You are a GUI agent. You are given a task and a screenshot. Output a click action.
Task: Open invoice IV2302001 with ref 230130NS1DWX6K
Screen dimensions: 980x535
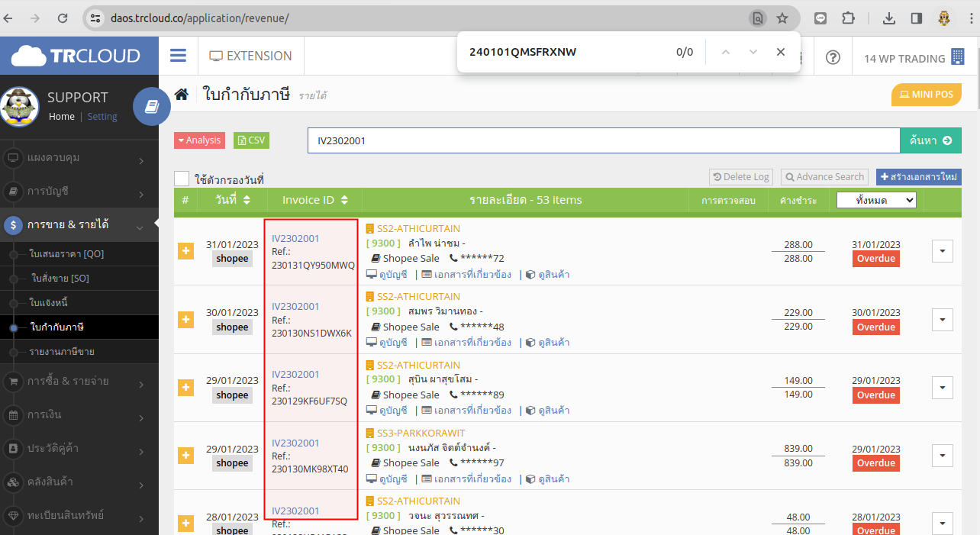pyautogui.click(x=295, y=306)
